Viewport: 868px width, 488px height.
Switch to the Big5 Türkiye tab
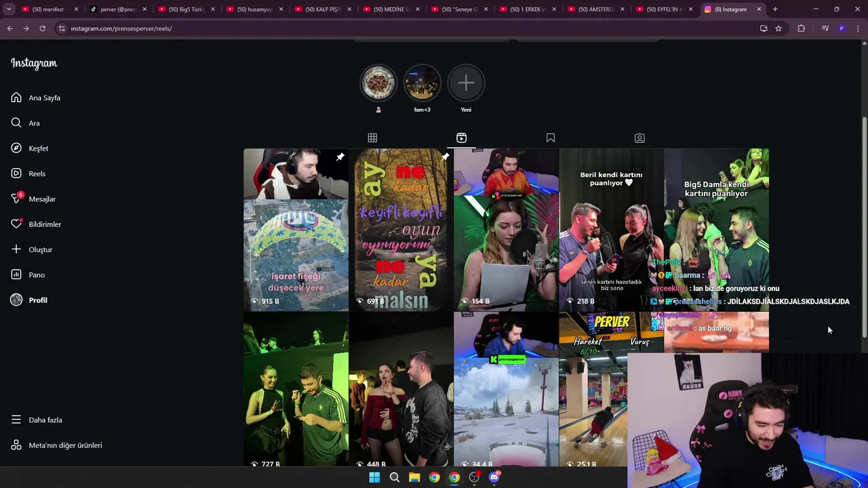click(x=186, y=9)
